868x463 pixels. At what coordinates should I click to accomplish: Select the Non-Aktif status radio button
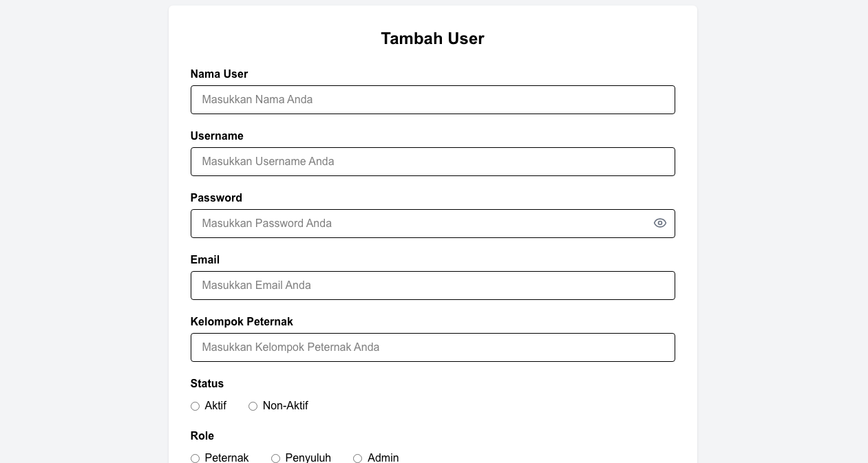point(253,407)
